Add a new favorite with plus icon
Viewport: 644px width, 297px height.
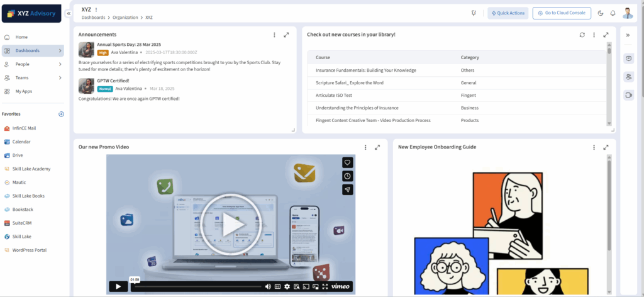(x=61, y=114)
